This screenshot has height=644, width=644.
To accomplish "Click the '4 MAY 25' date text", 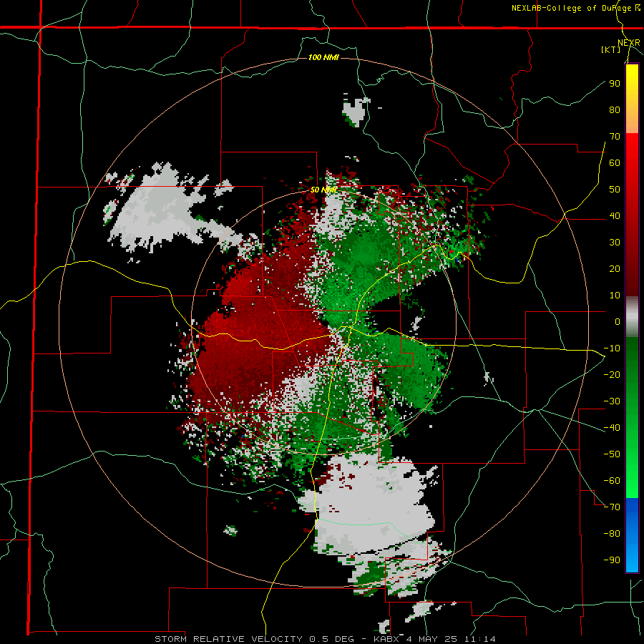I will coord(433,639).
